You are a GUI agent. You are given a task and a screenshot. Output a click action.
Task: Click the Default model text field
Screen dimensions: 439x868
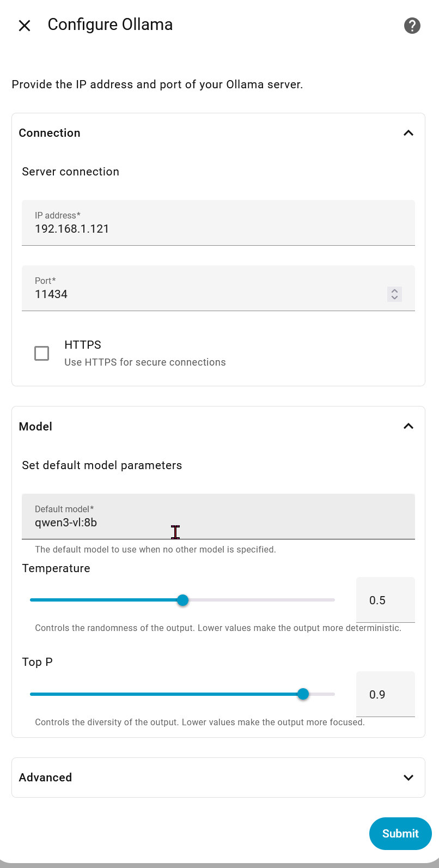[x=218, y=523]
